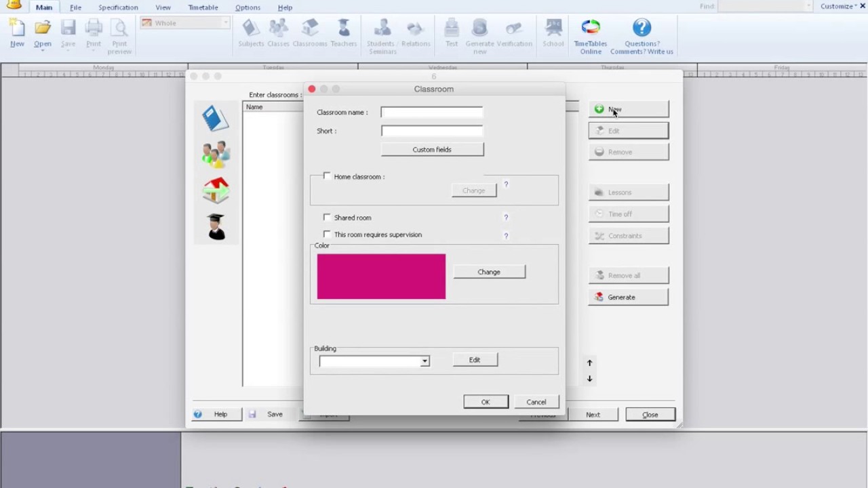The height and width of the screenshot is (488, 868).
Task: Cancel the Classroom dialog
Action: coord(536,402)
